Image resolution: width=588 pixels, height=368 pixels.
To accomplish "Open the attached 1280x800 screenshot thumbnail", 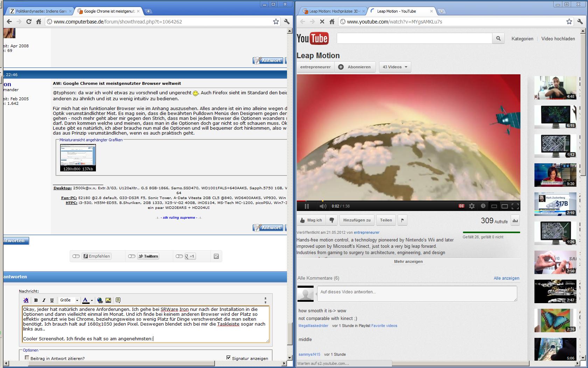I will 78,157.
